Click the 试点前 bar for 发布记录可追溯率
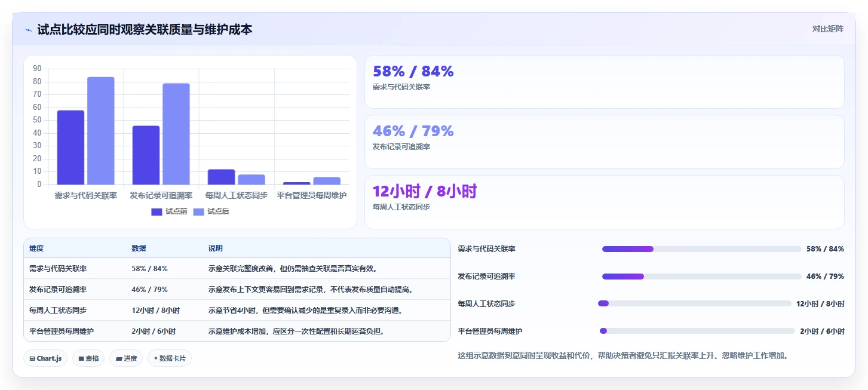This screenshot has height=390, width=868. 146,155
